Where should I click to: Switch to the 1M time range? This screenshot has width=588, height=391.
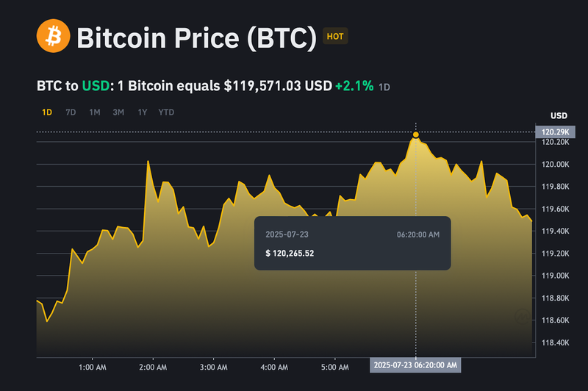point(95,112)
